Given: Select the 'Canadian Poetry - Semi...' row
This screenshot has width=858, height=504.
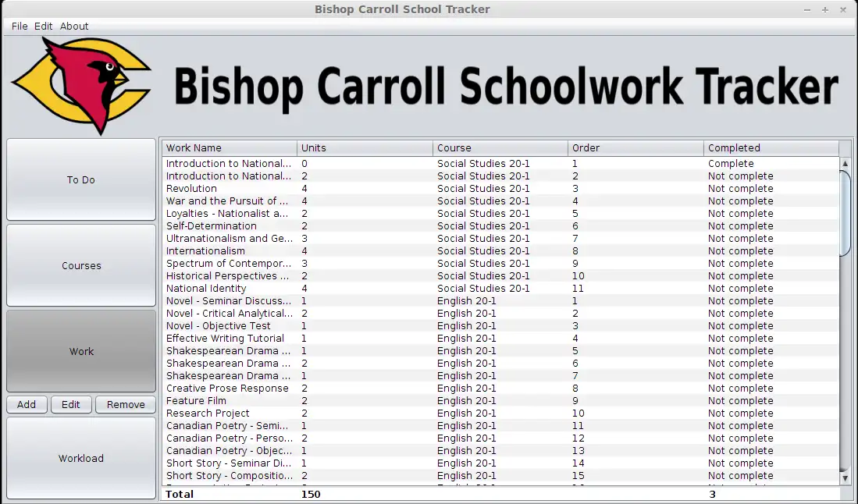Looking at the screenshot, I should click(500, 426).
